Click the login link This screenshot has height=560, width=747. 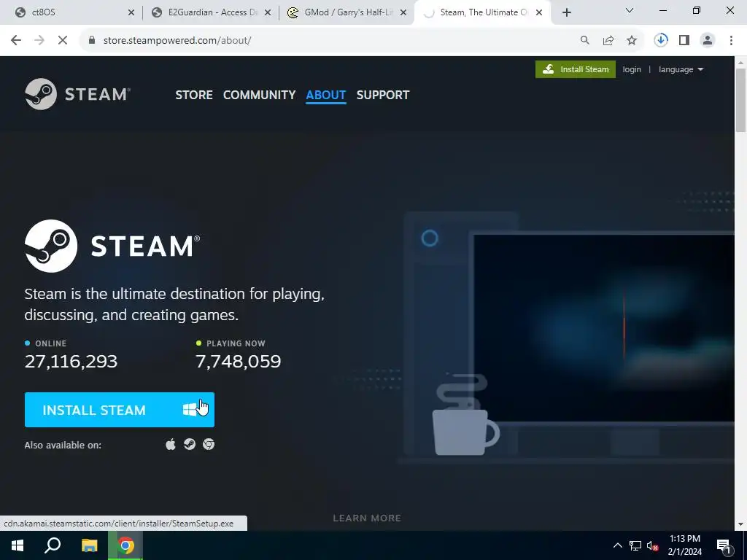click(632, 69)
